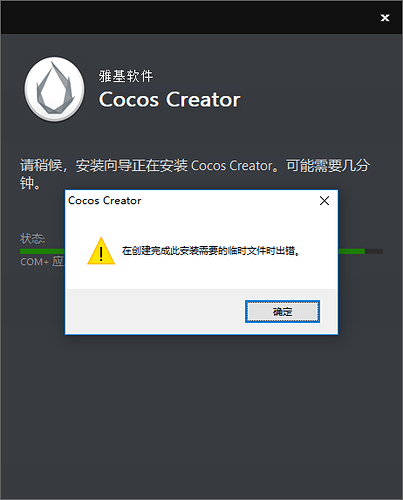Click the large 'Cocos Creator' heading
The image size is (403, 500).
pos(169,99)
